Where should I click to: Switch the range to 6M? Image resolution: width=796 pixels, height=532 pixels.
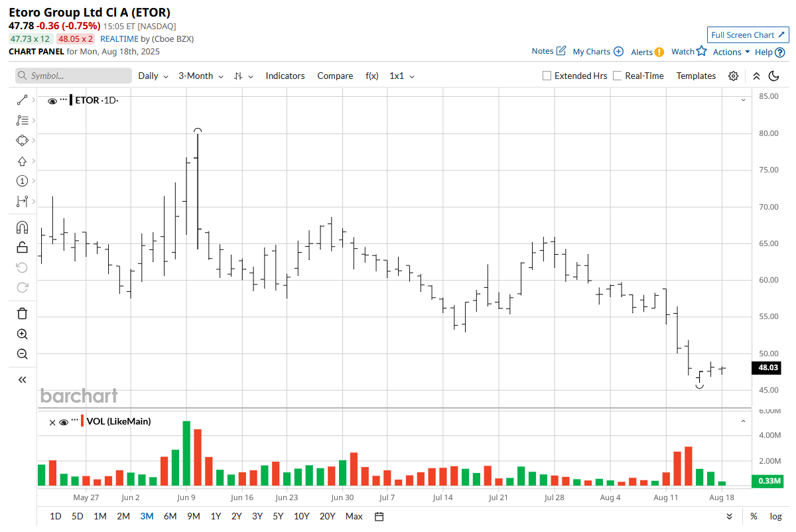click(x=170, y=516)
